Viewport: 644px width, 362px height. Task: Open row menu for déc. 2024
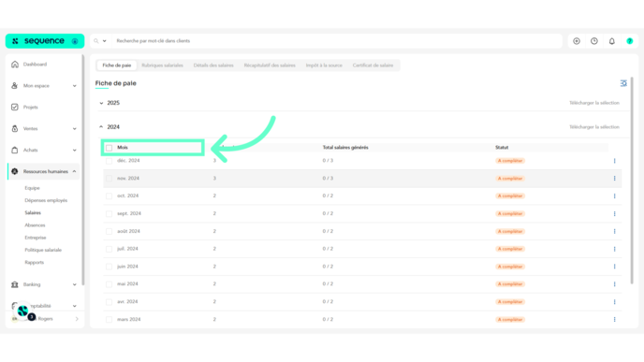tap(614, 161)
